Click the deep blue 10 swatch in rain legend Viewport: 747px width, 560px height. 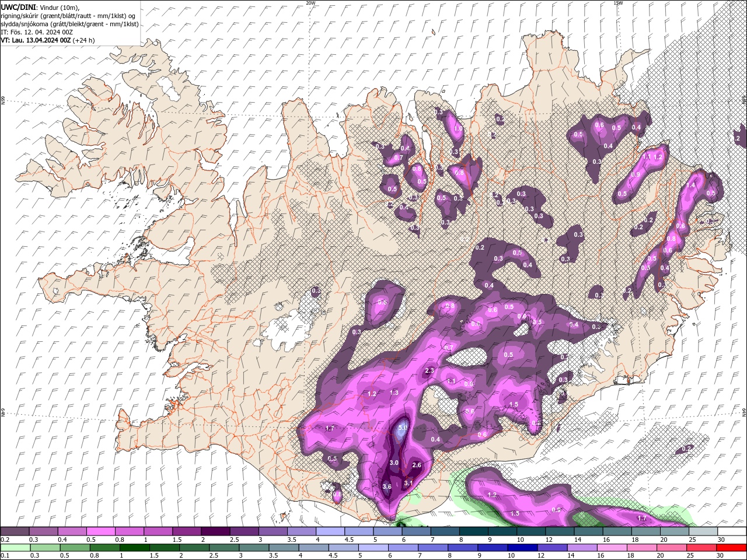coord(522,547)
